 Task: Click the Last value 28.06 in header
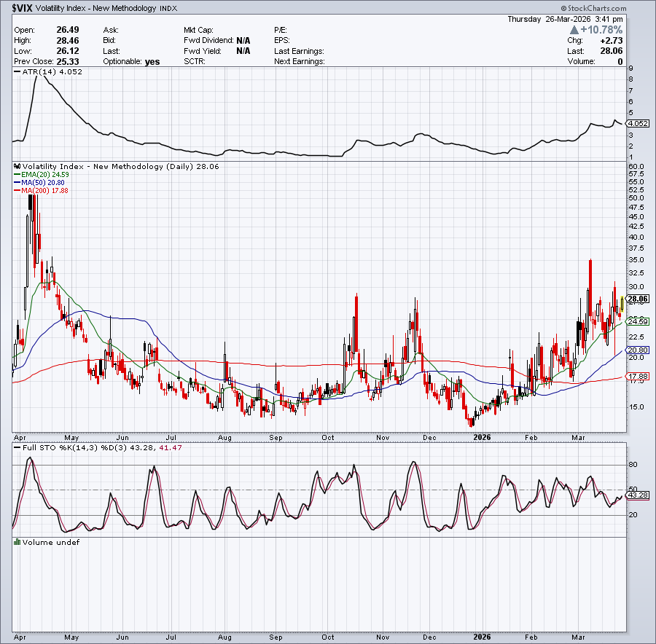(x=612, y=51)
